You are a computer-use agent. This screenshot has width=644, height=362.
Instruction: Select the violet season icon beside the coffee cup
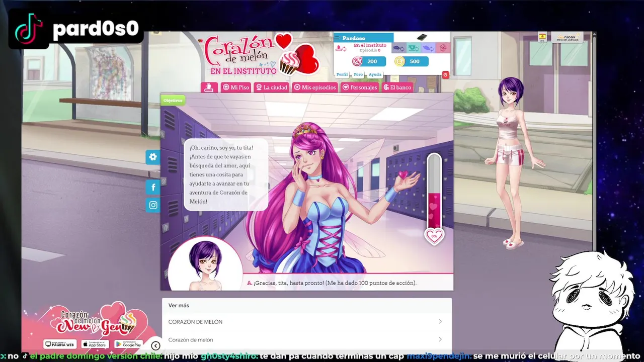point(428,48)
